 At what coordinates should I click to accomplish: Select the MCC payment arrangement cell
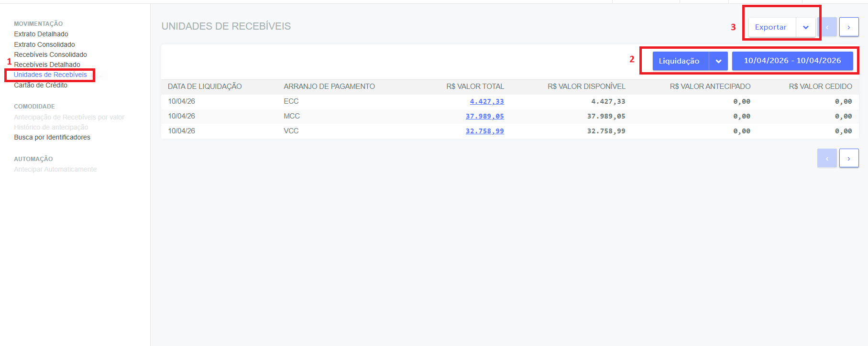click(292, 116)
